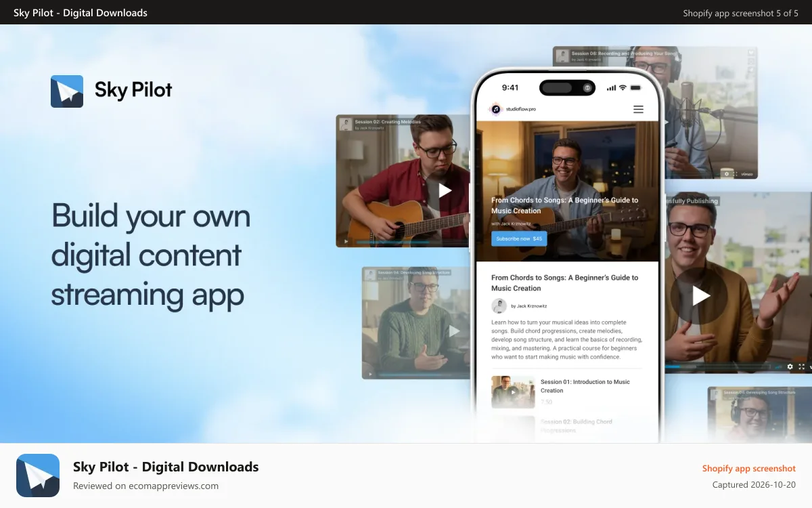The height and width of the screenshot is (508, 812).
Task: Click the cellular signal bars in the phone status bar
Action: coord(611,88)
